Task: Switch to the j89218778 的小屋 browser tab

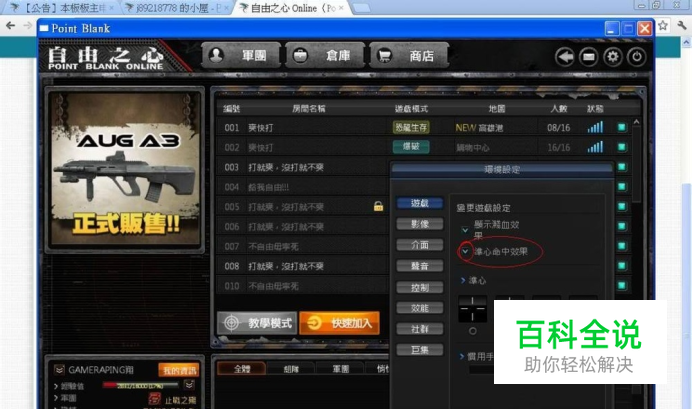Action: pyautogui.click(x=177, y=8)
